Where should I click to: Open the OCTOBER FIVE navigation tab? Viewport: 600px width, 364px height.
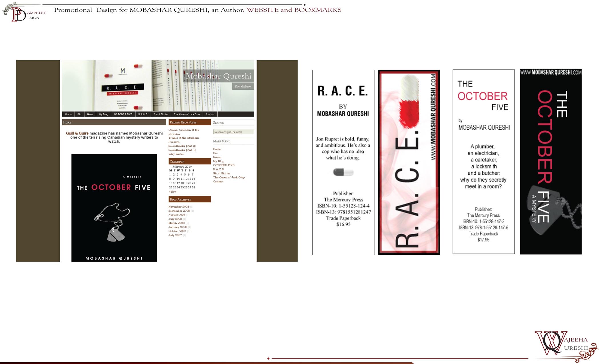click(123, 114)
